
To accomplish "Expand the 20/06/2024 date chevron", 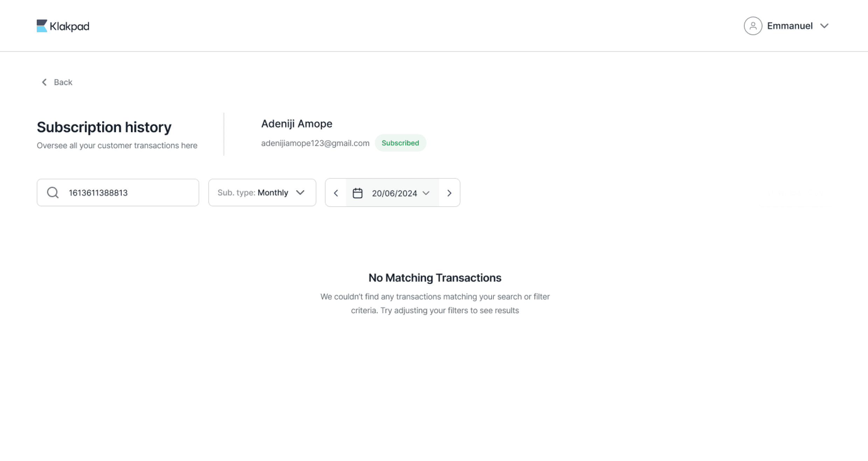I will (426, 193).
